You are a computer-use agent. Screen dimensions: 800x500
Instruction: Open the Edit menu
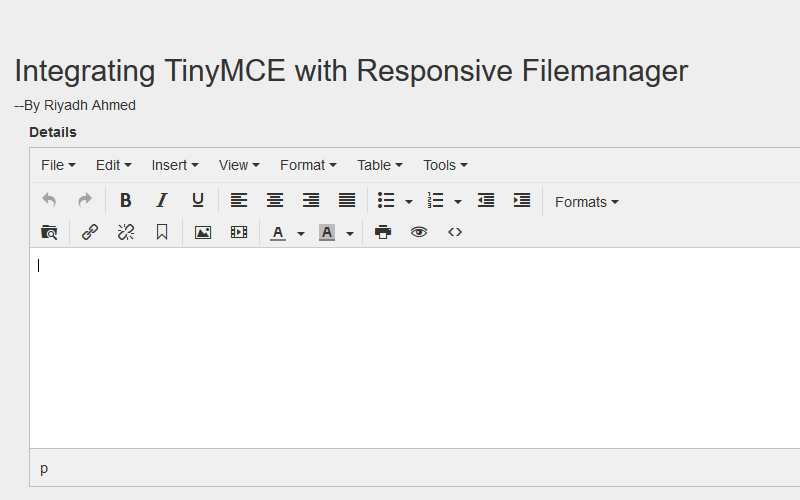coord(113,165)
